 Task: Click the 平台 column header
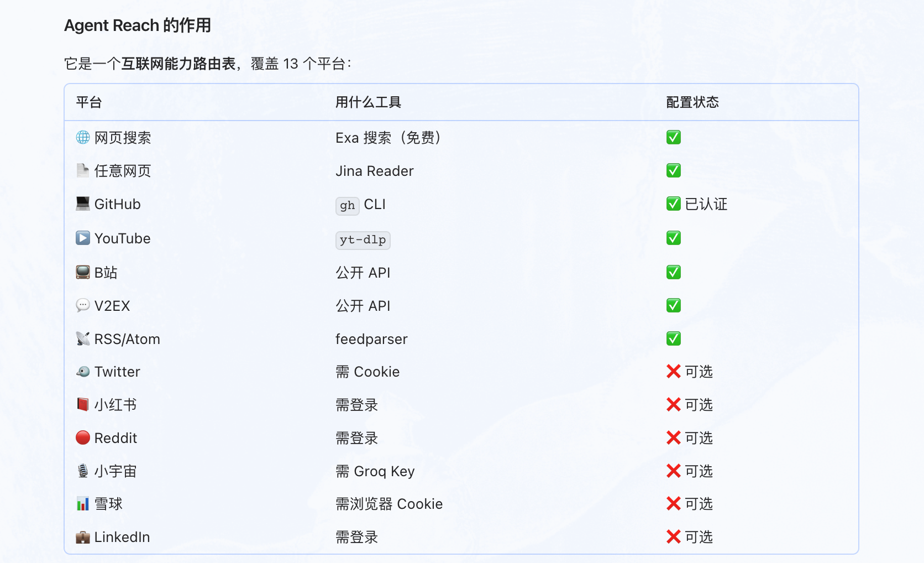click(89, 102)
